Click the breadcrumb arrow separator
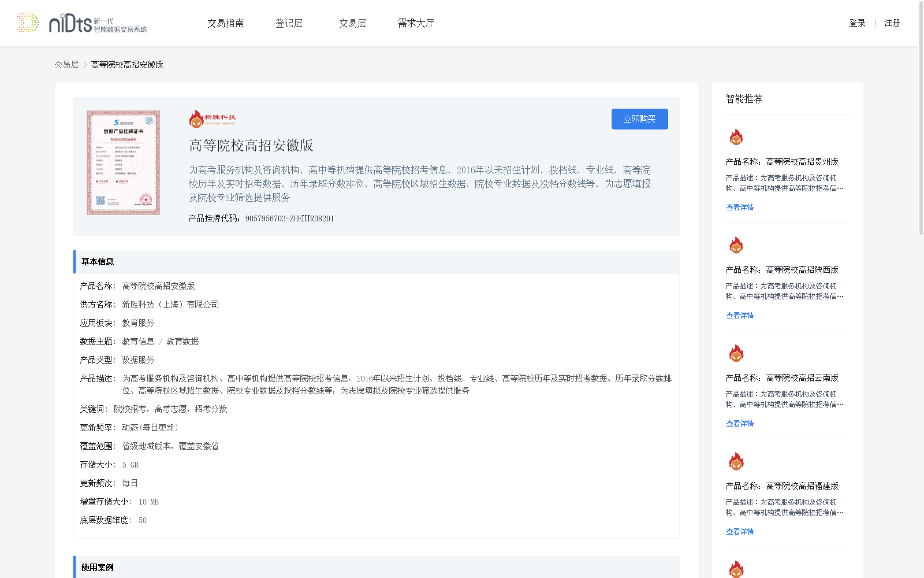The image size is (924, 578). click(x=85, y=65)
